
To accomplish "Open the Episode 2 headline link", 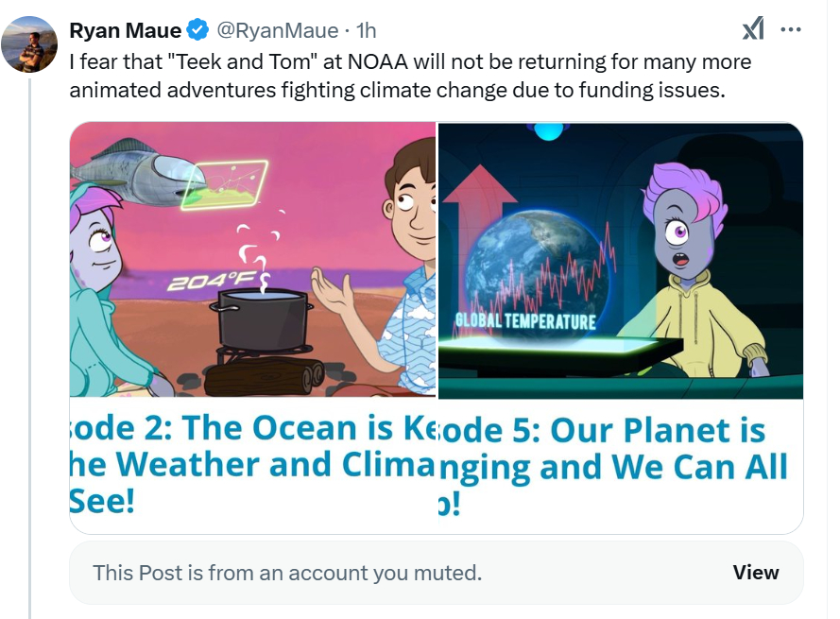I will pos(252,464).
